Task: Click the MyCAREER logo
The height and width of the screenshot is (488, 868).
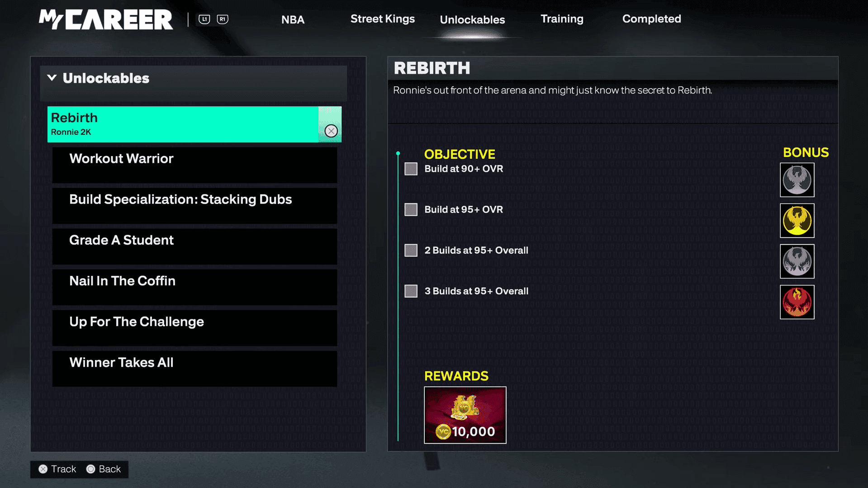Action: click(106, 19)
